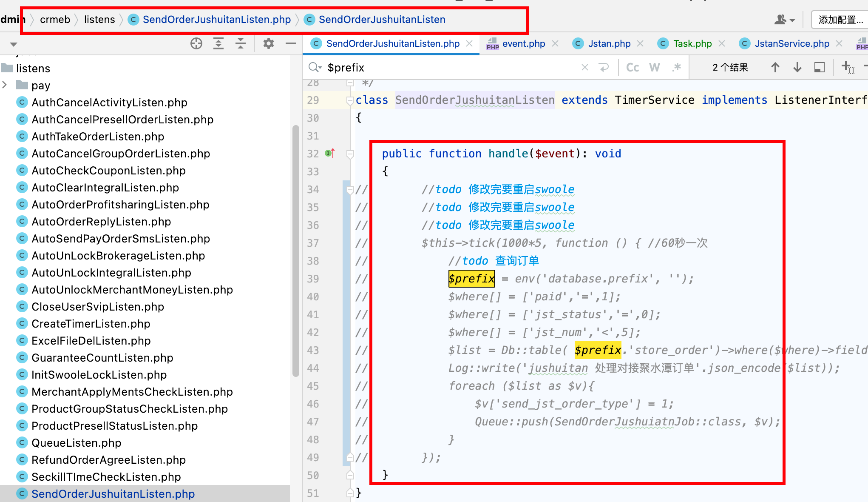Viewport: 868px width, 502px height.
Task: Click the class icon beside InitSwooleLockListen.php
Action: pos(22,374)
